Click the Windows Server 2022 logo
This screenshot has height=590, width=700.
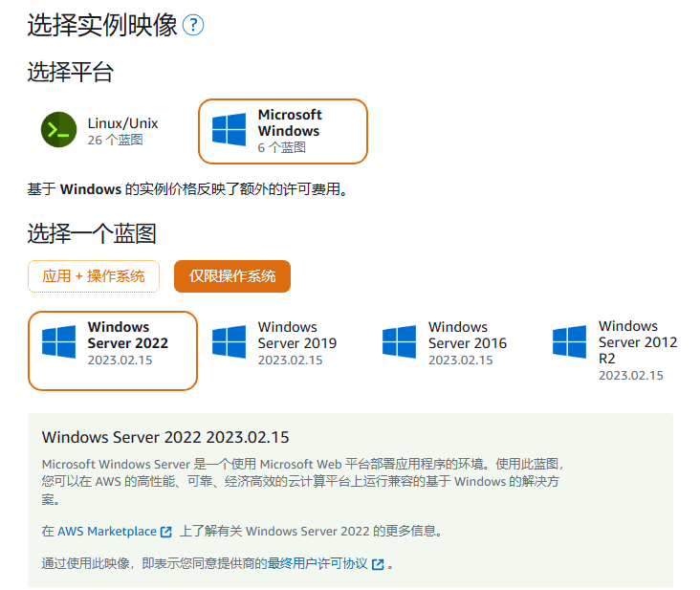58,342
